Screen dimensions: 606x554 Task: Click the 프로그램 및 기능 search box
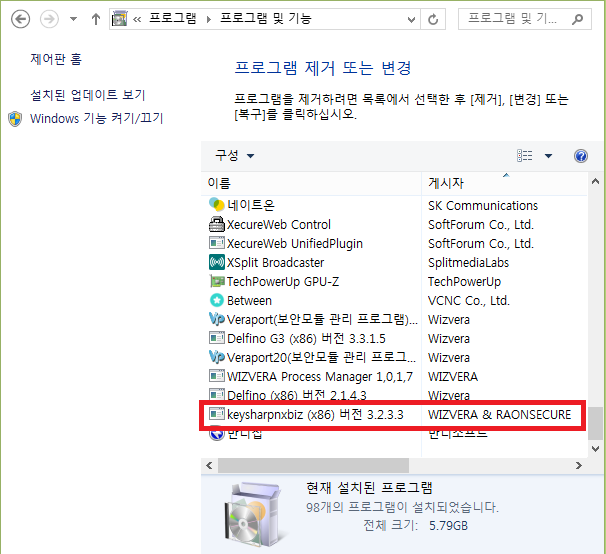(524, 19)
